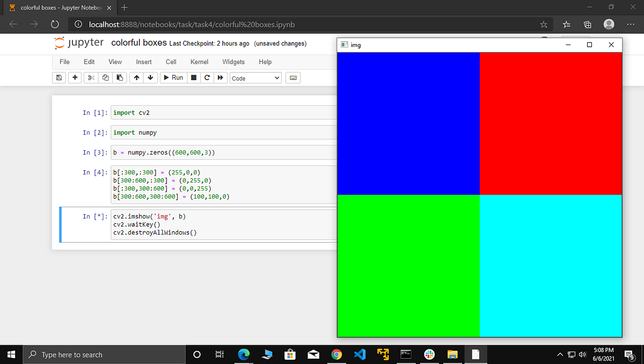Restart the kernel
This screenshot has width=644, height=364.
coord(207,77)
